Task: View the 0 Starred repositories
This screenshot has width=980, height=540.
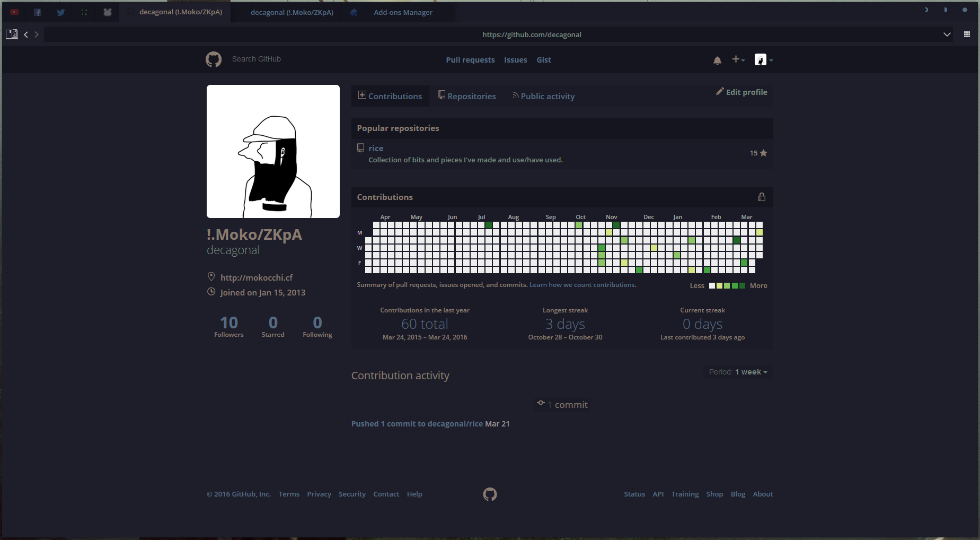Action: [273, 326]
